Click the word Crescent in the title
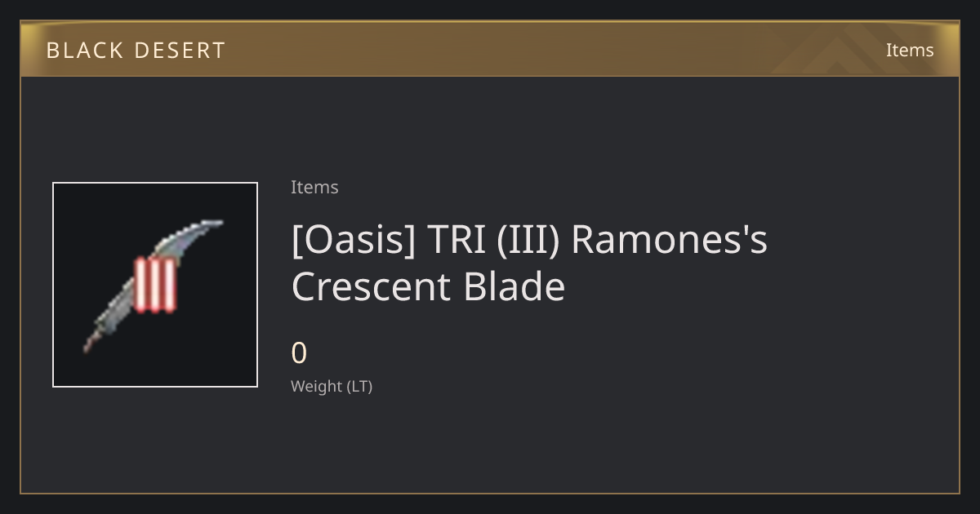The width and height of the screenshot is (980, 514). (x=372, y=287)
